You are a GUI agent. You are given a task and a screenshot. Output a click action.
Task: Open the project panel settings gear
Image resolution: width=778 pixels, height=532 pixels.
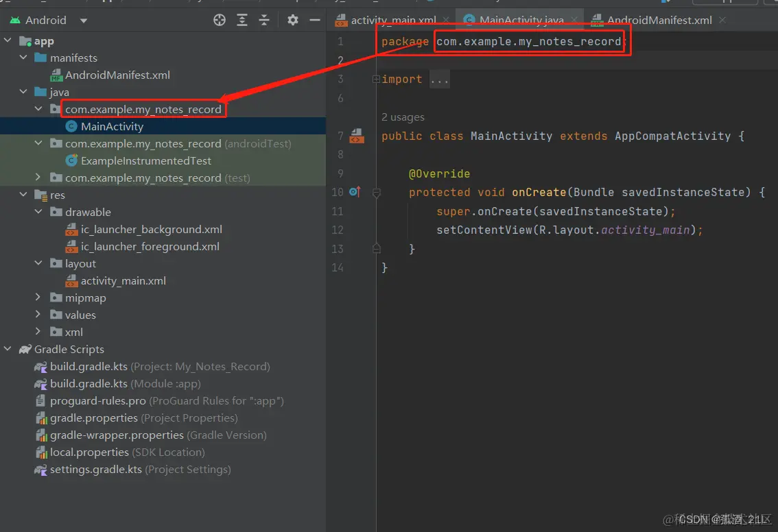(293, 20)
